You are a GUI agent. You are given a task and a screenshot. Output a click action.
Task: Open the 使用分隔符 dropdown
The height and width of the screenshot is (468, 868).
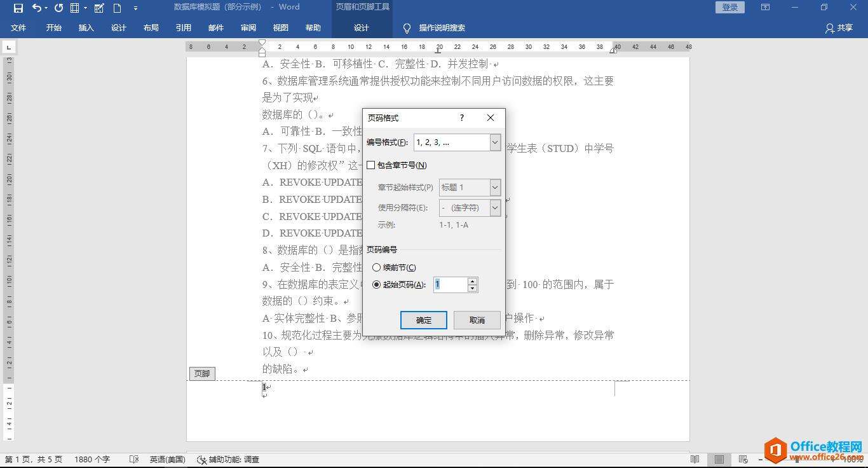(495, 208)
